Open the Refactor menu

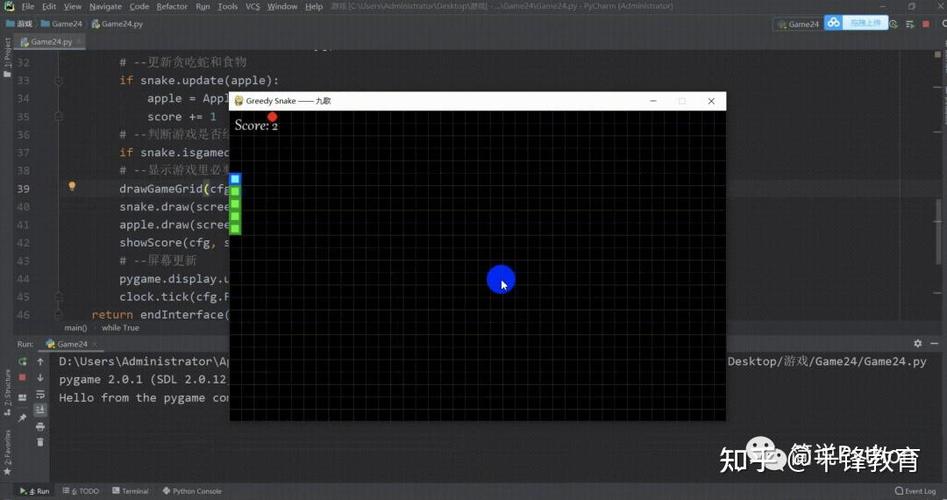coord(171,7)
